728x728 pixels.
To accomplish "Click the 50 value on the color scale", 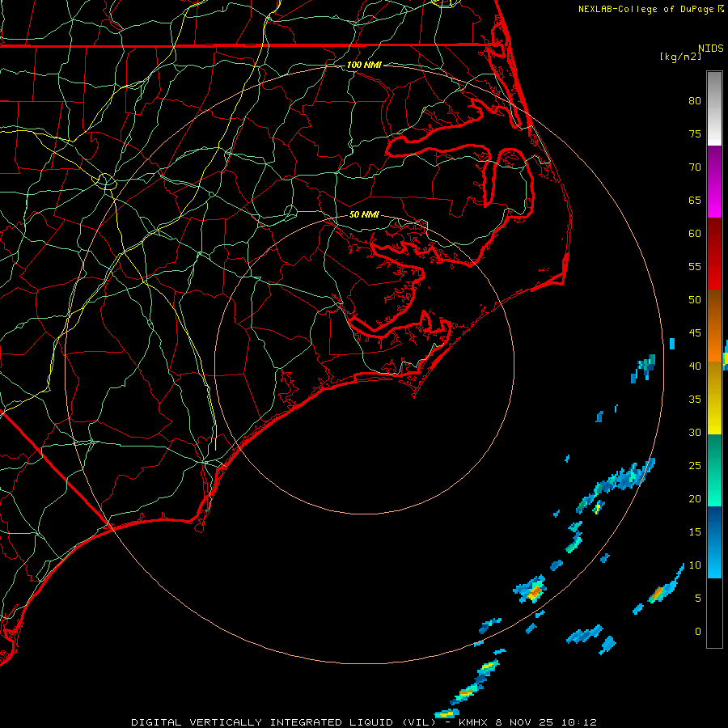I will [x=695, y=300].
